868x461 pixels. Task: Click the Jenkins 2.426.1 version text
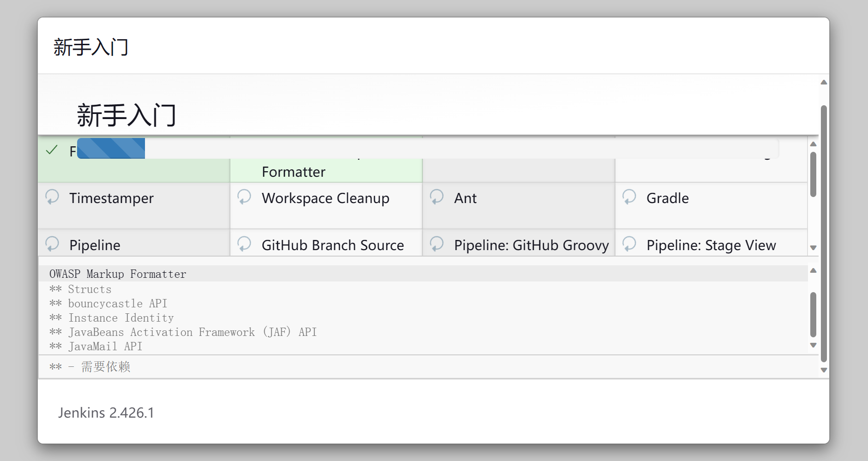(x=106, y=413)
